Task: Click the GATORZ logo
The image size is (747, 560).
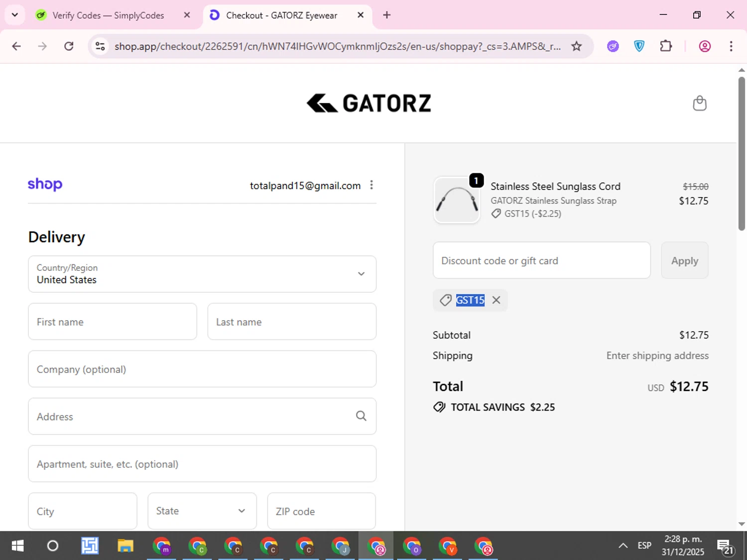Action: [369, 103]
